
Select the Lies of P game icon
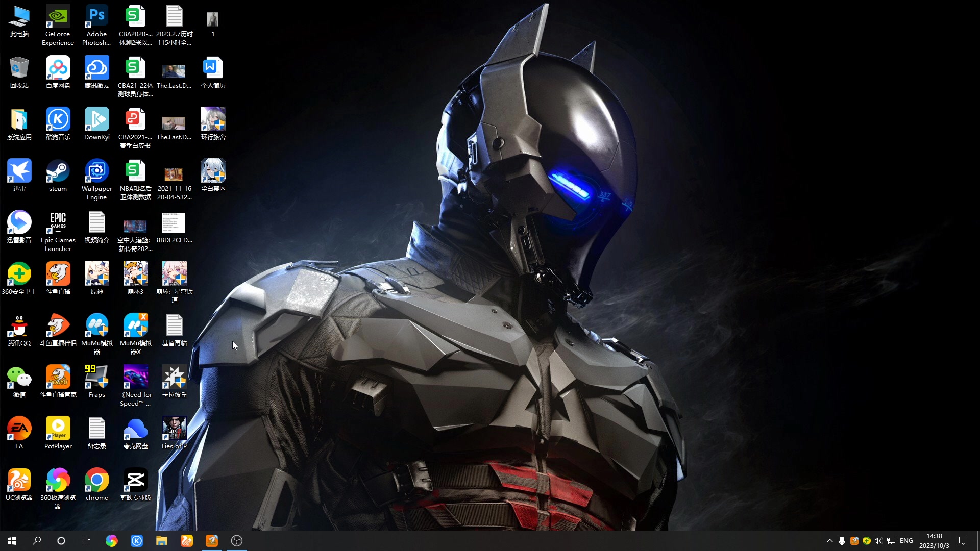pyautogui.click(x=175, y=434)
